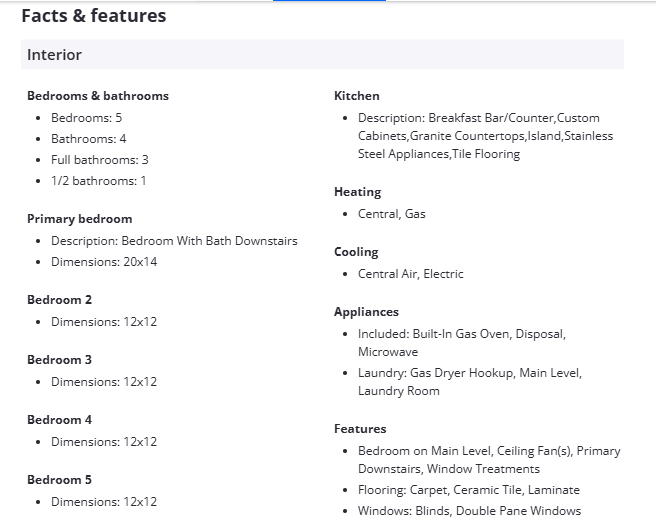Click the Facts & features heading
The width and height of the screenshot is (656, 525).
click(x=94, y=16)
